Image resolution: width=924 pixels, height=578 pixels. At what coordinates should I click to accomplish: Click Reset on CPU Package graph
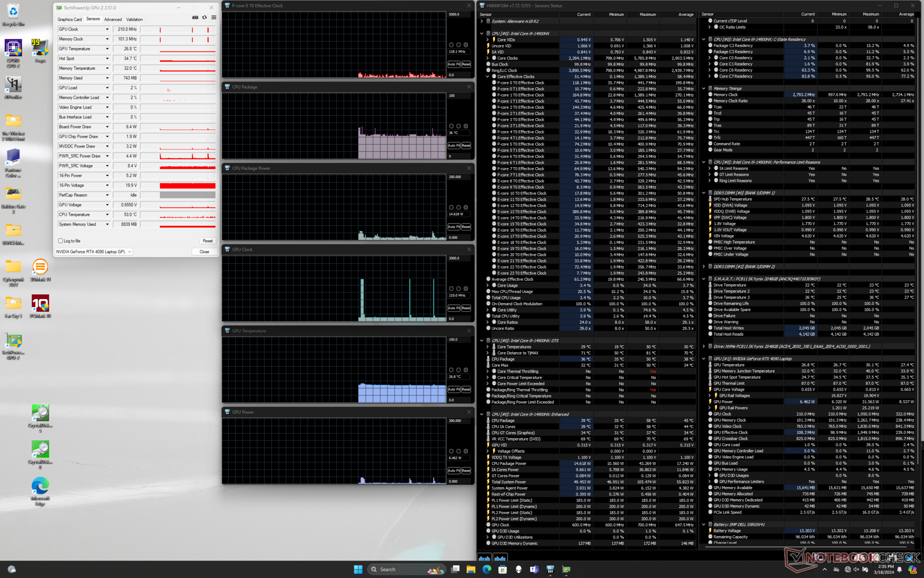[x=466, y=145]
